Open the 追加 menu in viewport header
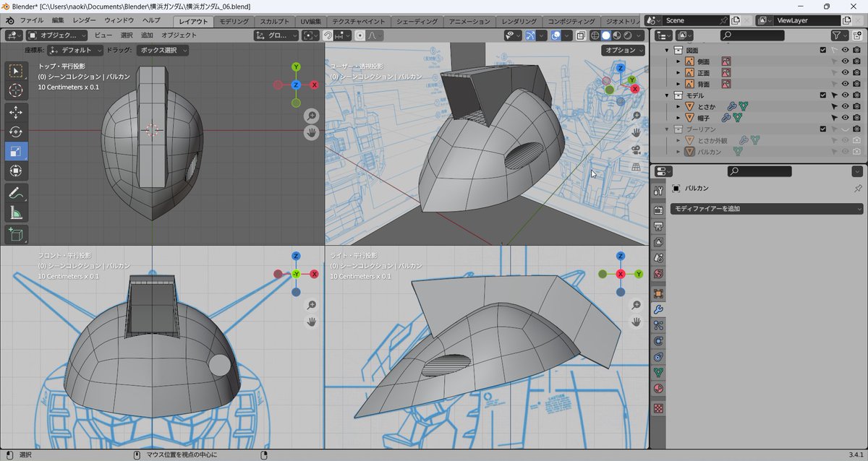Viewport: 868px width, 461px height. point(147,35)
